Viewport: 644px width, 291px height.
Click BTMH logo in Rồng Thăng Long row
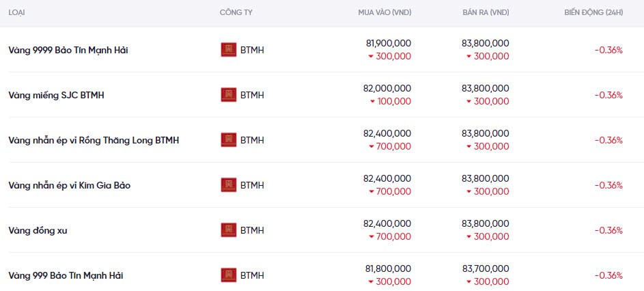pos(229,140)
